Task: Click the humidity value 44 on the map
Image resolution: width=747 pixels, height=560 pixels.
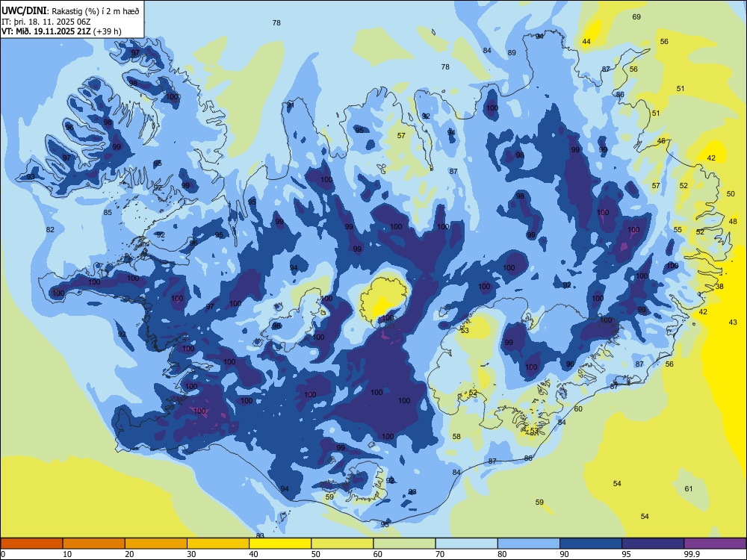Action: click(x=586, y=41)
